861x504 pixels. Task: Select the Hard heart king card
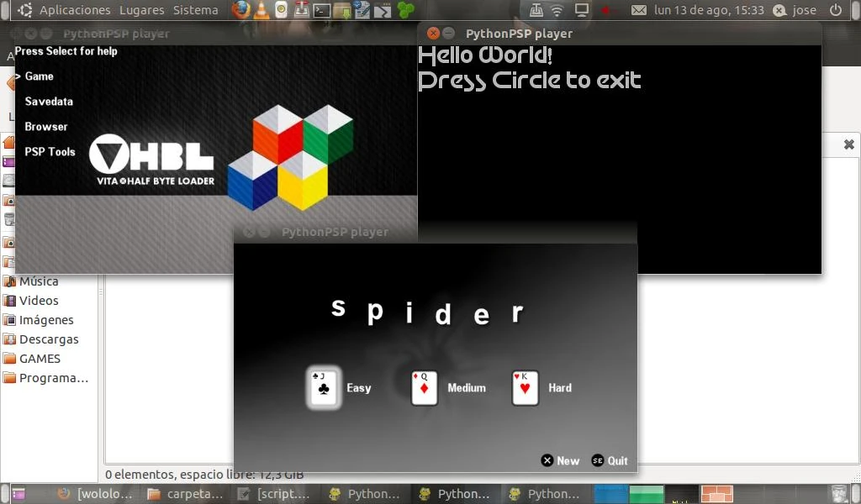coord(525,388)
